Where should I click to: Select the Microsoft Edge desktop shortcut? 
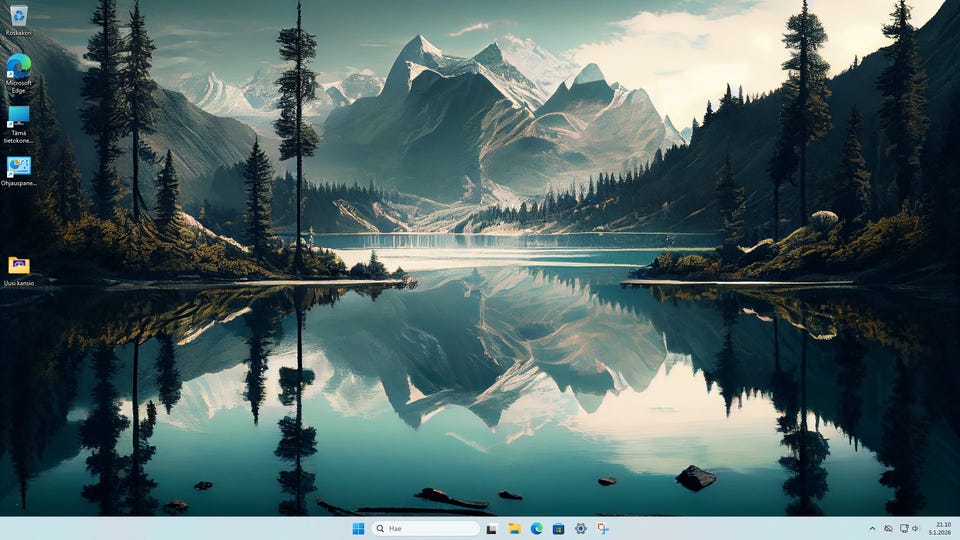click(18, 73)
